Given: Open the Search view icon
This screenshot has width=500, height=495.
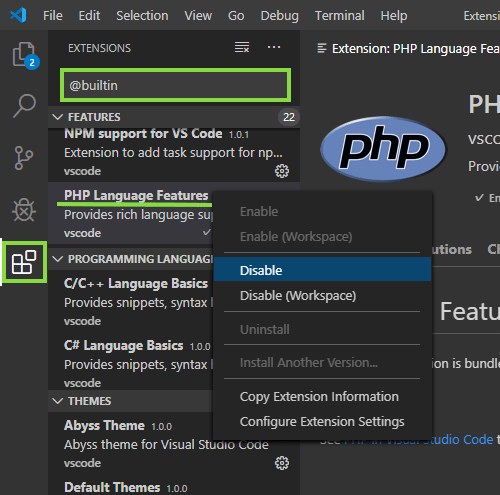Looking at the screenshot, I should pos(24,105).
